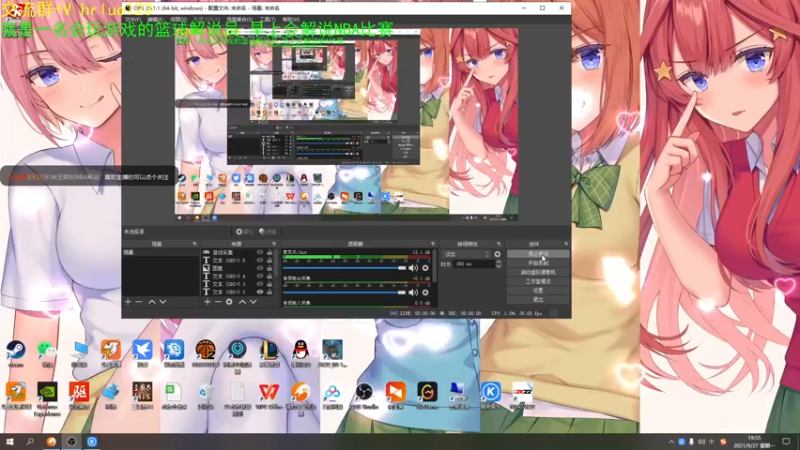Screen dimensions: 800x450
Task: Open the Edit menu in OBS
Action: coord(155,19)
